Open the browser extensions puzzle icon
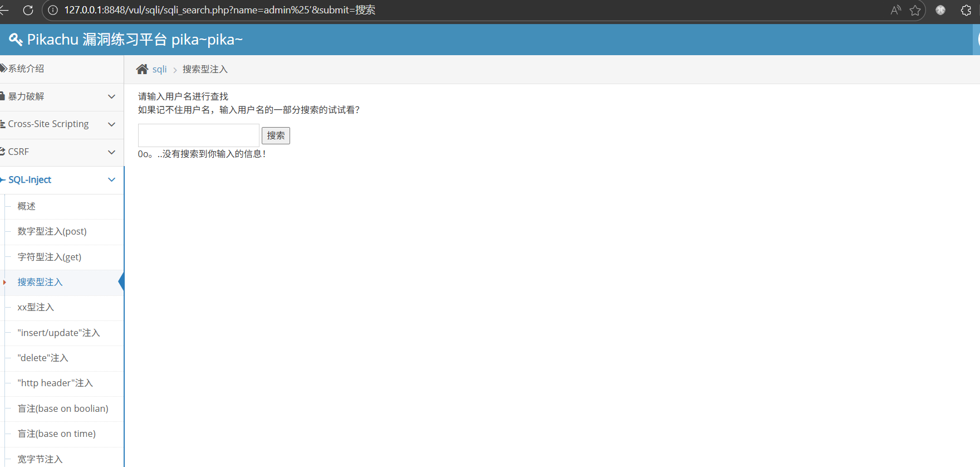The width and height of the screenshot is (980, 467). pyautogui.click(x=966, y=10)
